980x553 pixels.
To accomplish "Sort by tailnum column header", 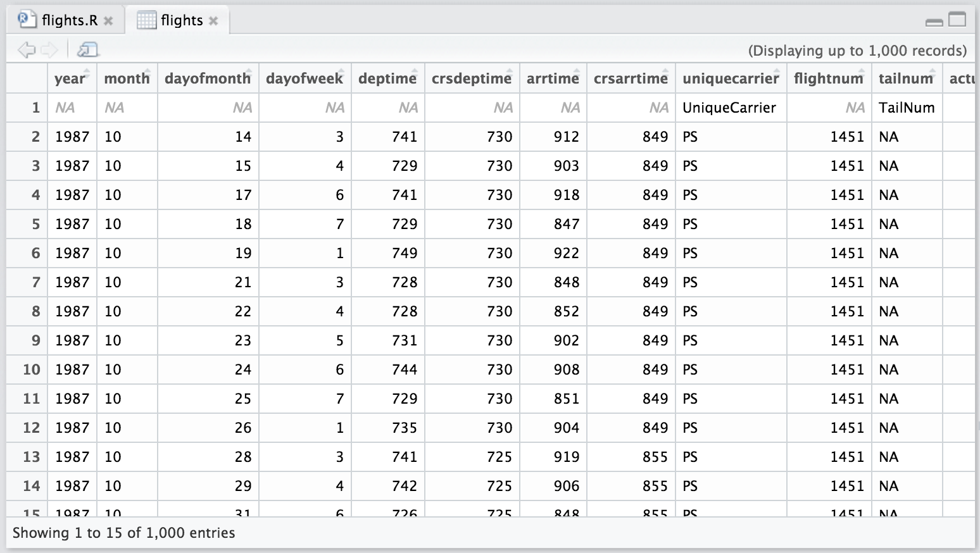I will click(x=906, y=78).
